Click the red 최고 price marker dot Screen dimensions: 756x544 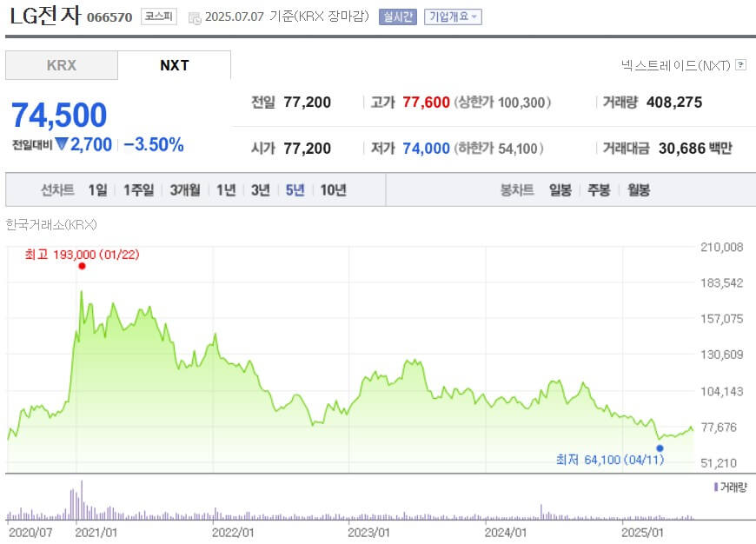point(82,267)
